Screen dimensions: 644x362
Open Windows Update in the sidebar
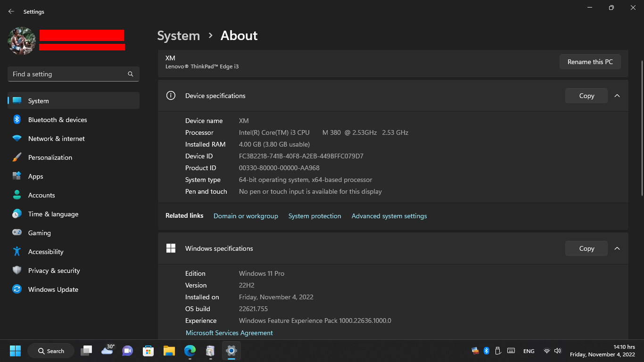[x=74, y=289]
